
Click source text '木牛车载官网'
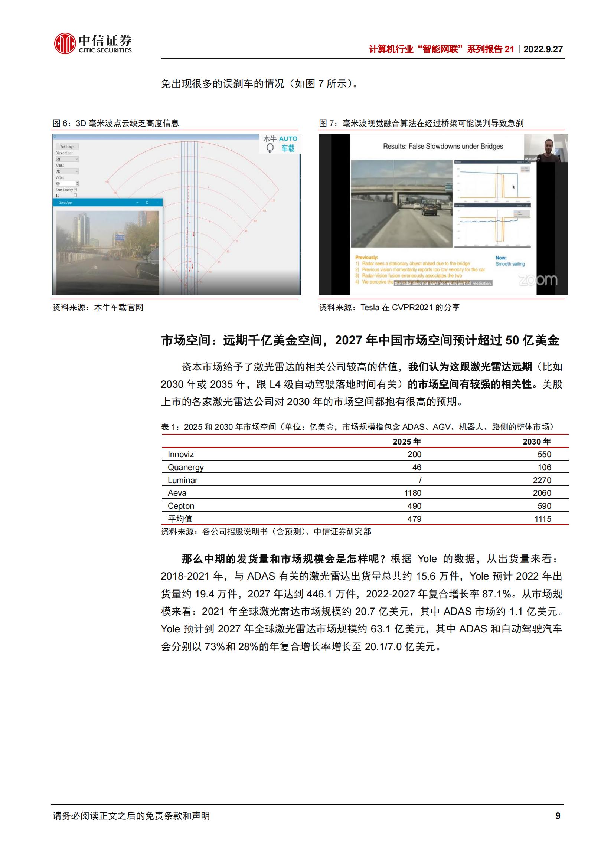[119, 307]
